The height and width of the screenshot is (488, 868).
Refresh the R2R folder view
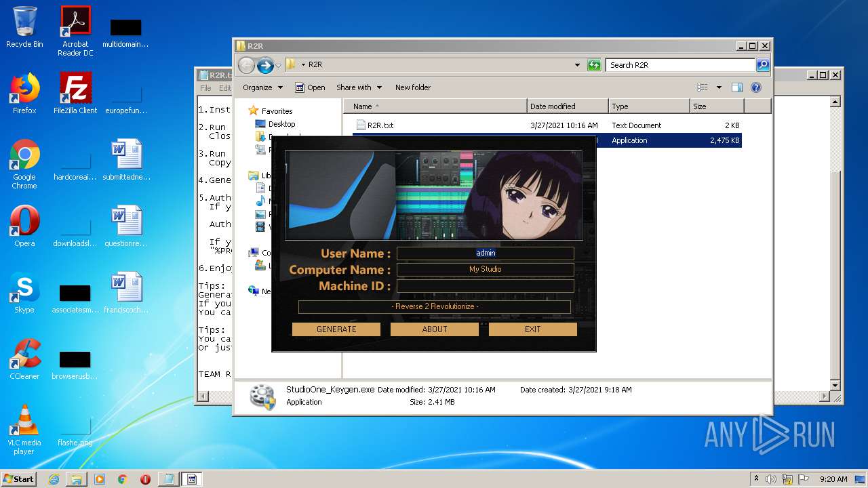click(594, 65)
